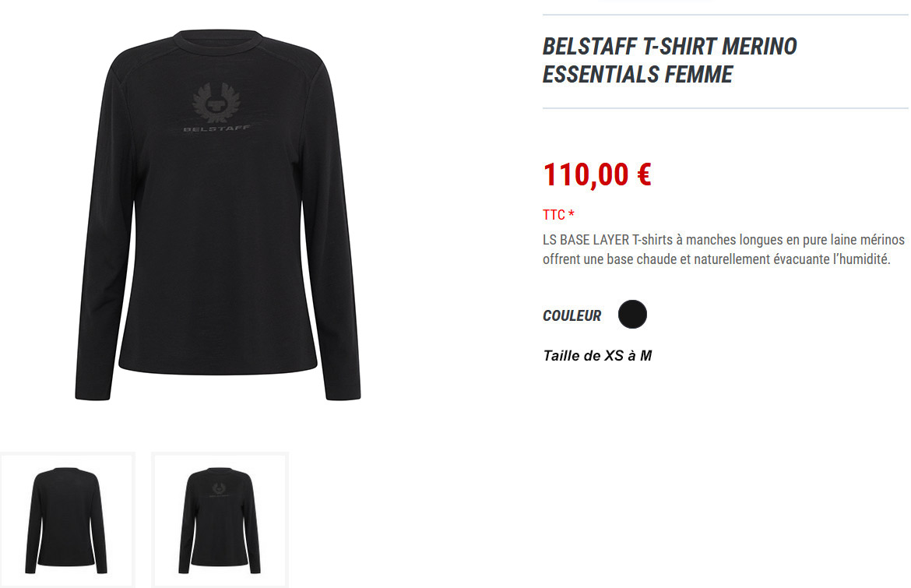This screenshot has width=911, height=588.
Task: Click the euro sign in the price
Action: [x=644, y=174]
